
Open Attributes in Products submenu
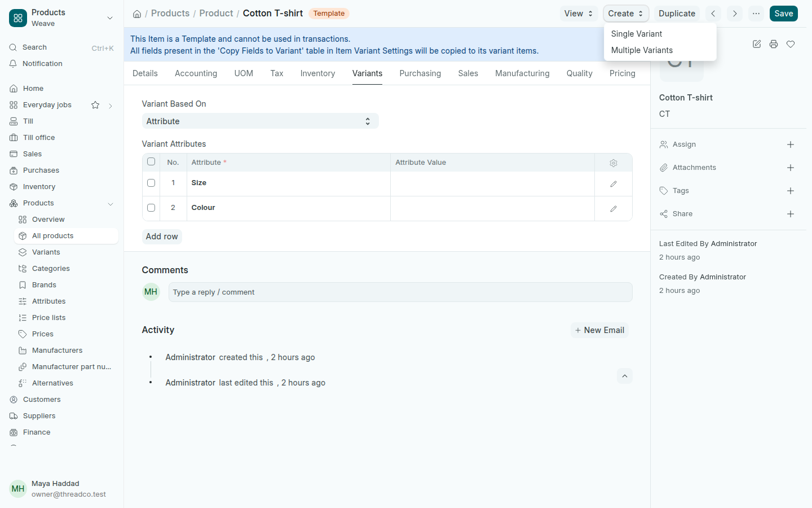coord(66,301)
